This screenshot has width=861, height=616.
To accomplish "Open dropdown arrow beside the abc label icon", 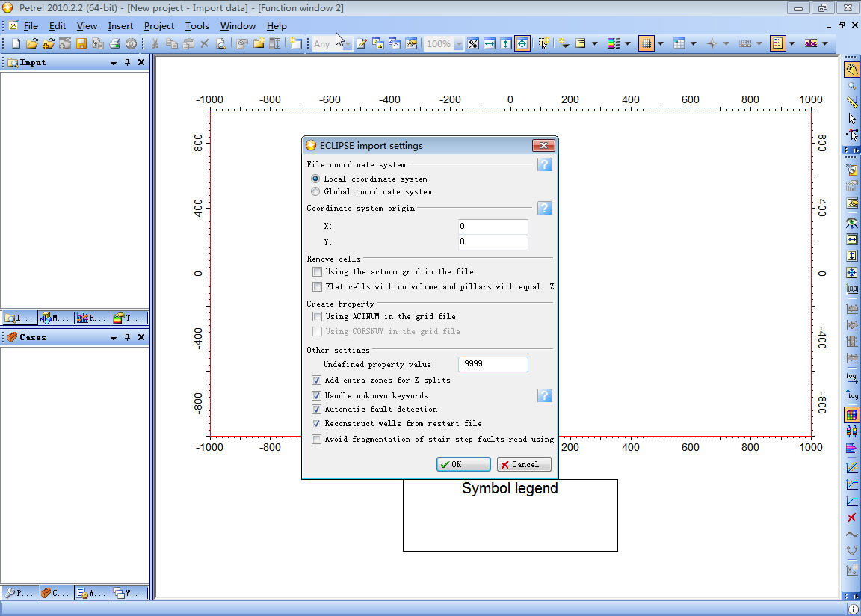I will point(825,44).
